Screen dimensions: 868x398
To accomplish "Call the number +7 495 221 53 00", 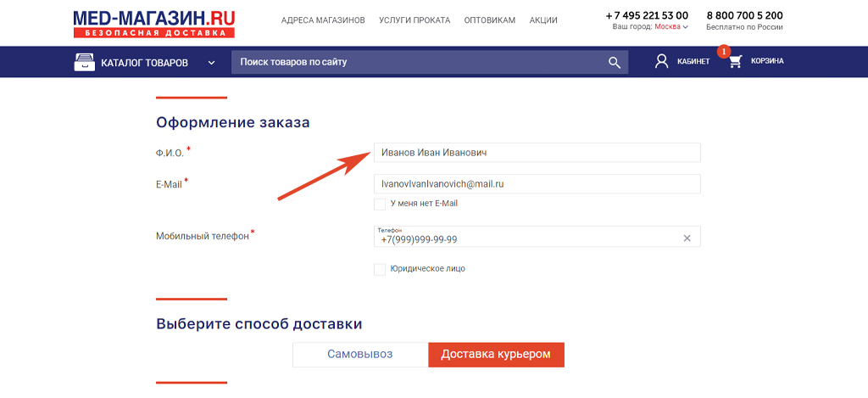I will [647, 15].
